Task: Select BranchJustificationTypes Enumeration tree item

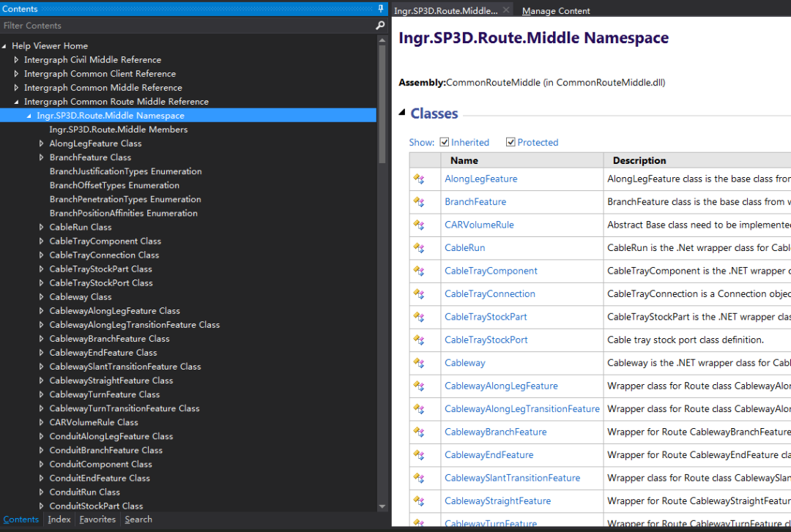Action: 126,171
